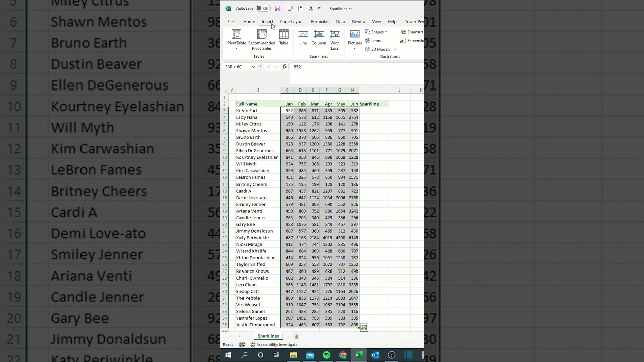Click the Cancel X icon in formula bar
Screen dimensions: 644x362
pyautogui.click(x=268, y=67)
